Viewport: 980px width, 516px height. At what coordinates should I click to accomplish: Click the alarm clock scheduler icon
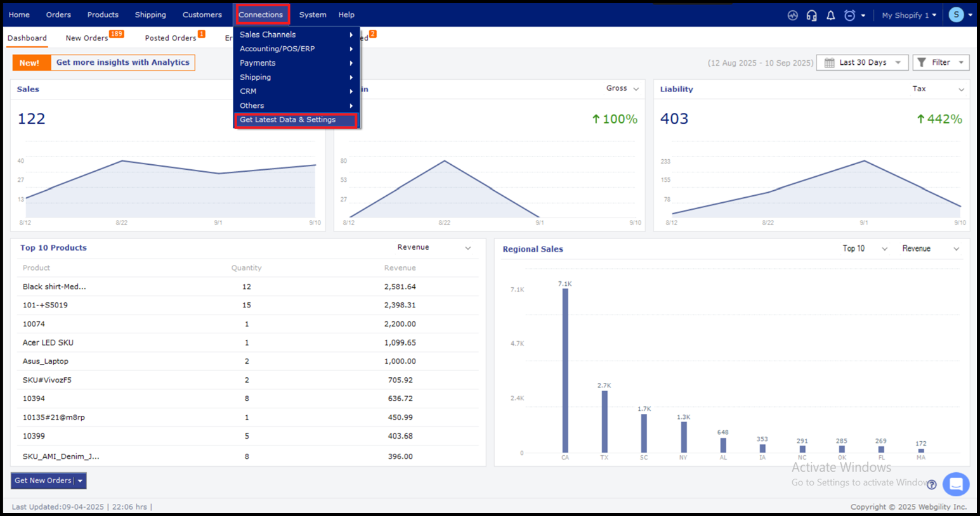tap(850, 15)
